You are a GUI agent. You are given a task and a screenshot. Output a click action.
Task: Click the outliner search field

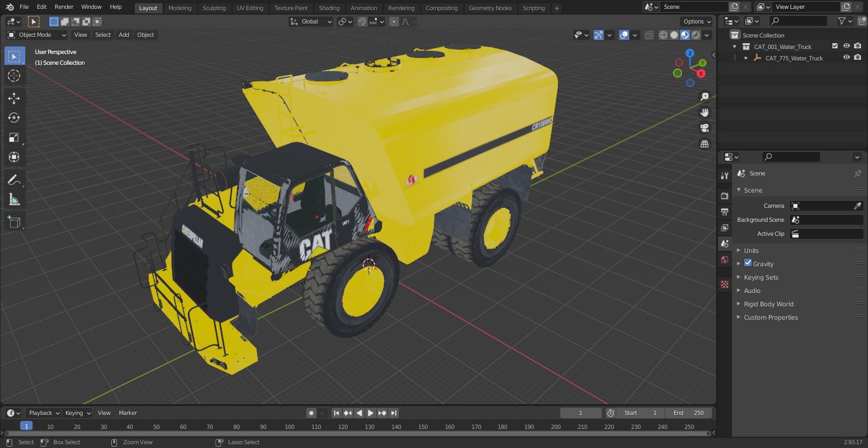click(x=798, y=22)
